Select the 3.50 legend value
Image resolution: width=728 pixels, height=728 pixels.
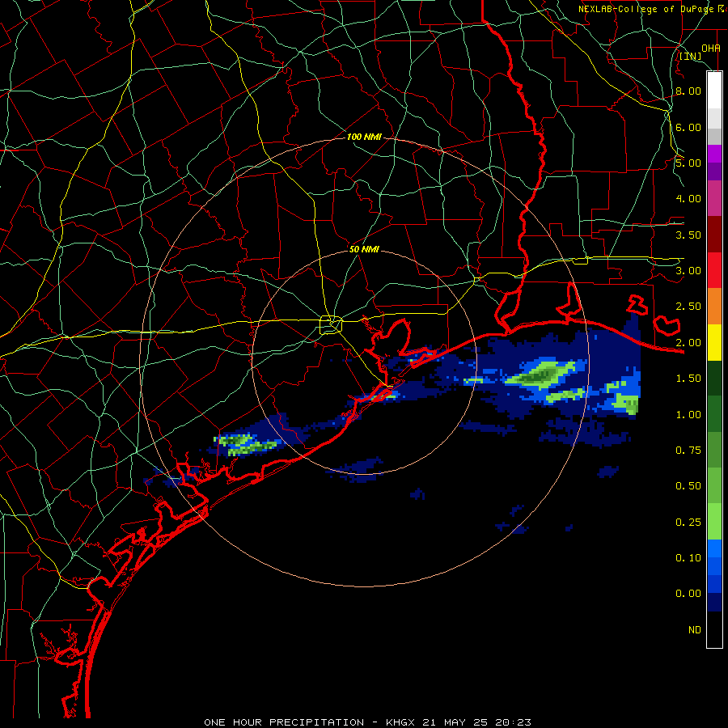coord(688,235)
